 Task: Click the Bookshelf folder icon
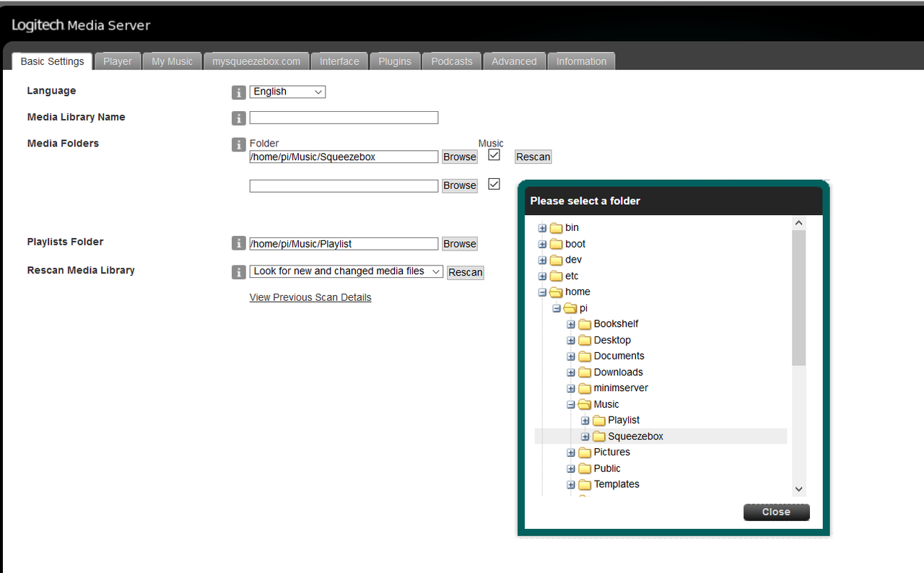click(x=585, y=324)
